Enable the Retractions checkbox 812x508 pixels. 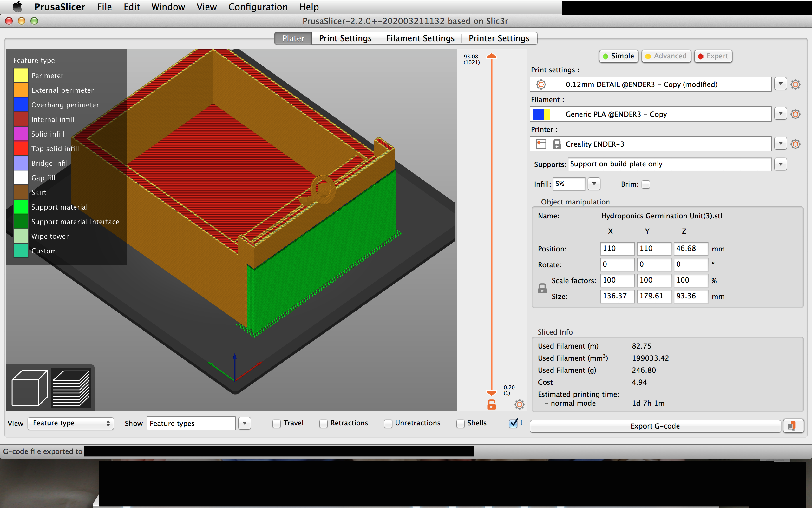324,424
